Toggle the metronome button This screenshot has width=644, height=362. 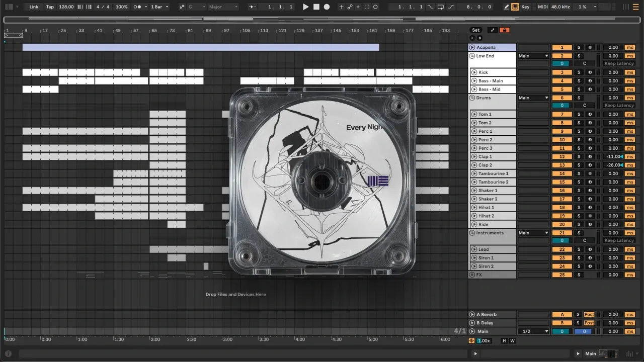(x=137, y=7)
